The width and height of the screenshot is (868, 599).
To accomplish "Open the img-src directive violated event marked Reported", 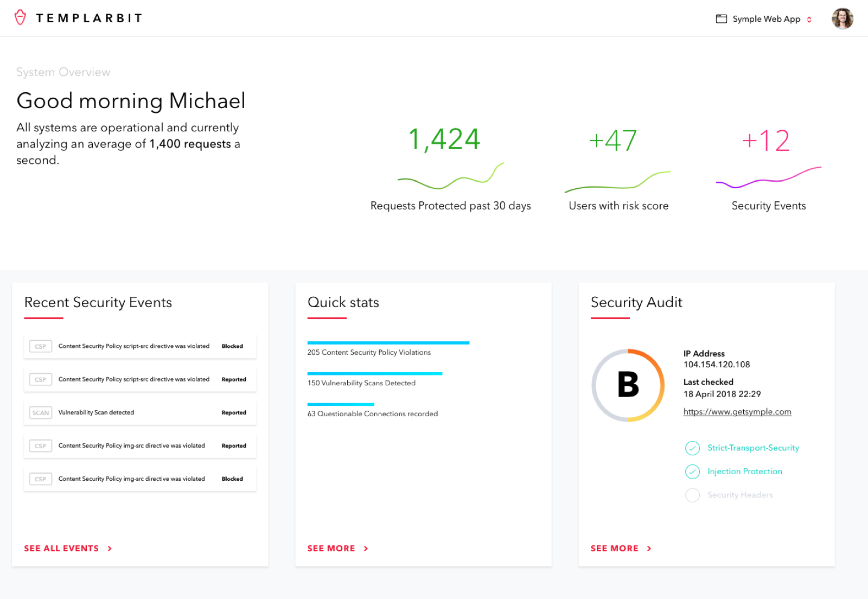I will [140, 446].
